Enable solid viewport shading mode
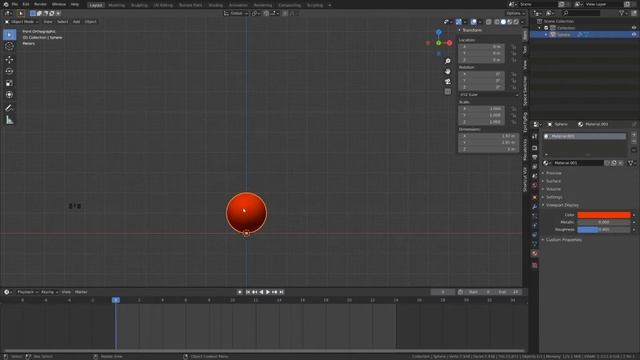Screen dimensions: 640x360 pyautogui.click(x=503, y=22)
